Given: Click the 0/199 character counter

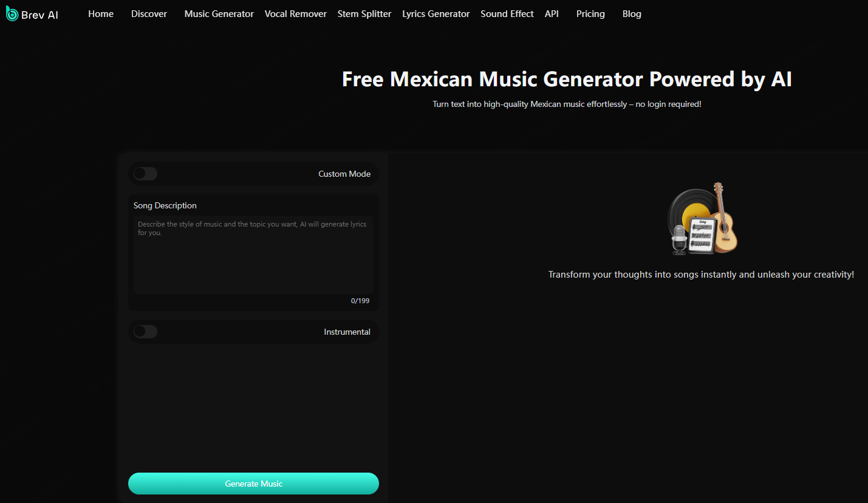Looking at the screenshot, I should (x=361, y=301).
